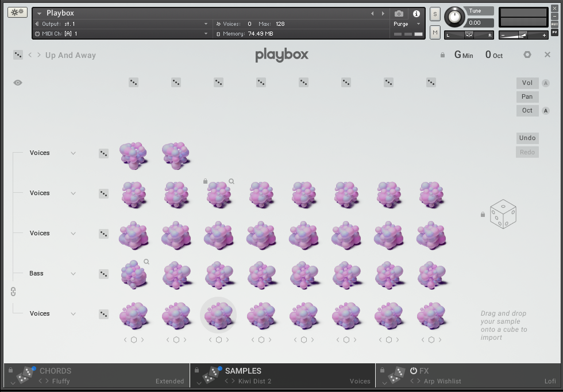
Task: Expand the top Voices row dropdown
Action: [74, 153]
